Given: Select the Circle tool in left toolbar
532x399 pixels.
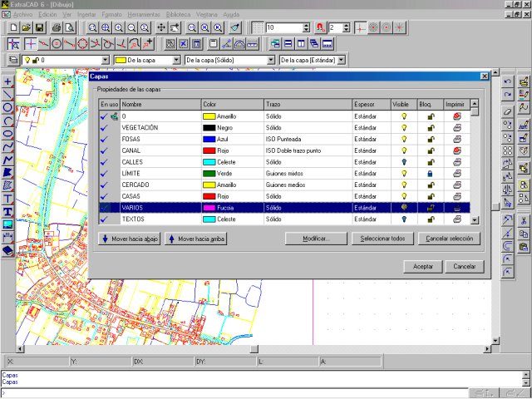Looking at the screenshot, I should click(x=7, y=108).
